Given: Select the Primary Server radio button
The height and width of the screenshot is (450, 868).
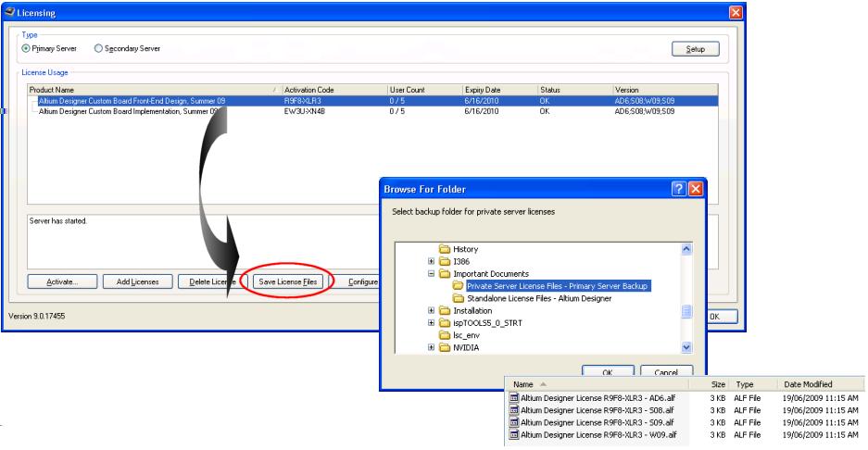Looking at the screenshot, I should (x=25, y=49).
